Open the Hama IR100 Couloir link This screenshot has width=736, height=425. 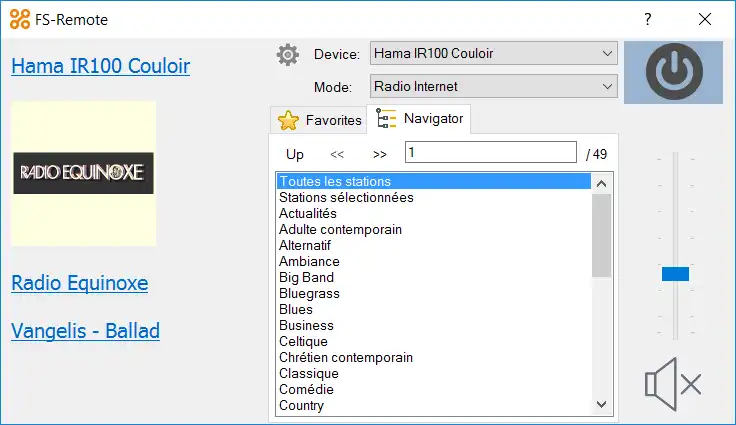point(100,66)
